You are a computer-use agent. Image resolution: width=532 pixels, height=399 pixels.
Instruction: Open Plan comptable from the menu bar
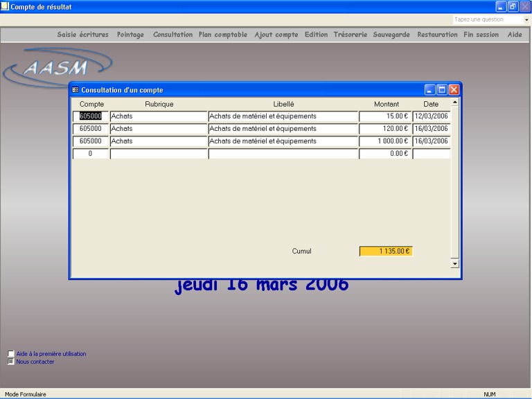[x=223, y=35]
